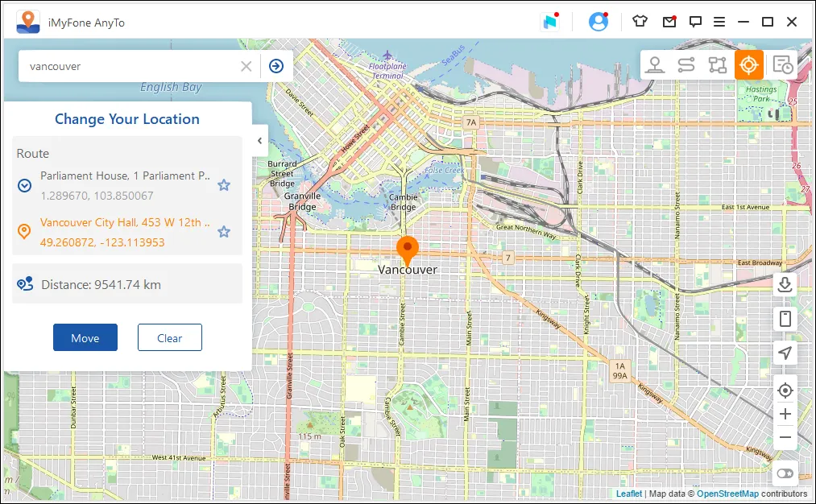
Task: Click the Move button
Action: (85, 338)
